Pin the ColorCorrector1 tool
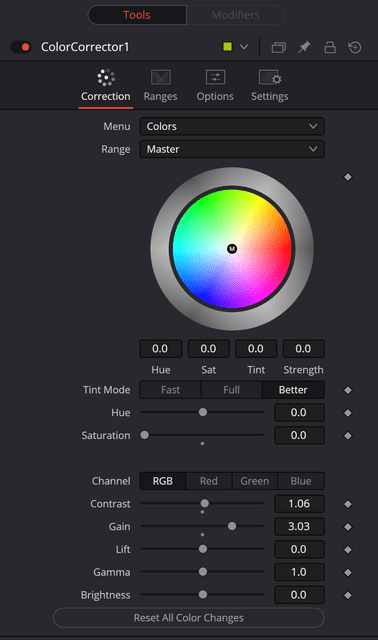Image resolution: width=378 pixels, height=640 pixels. coord(304,47)
